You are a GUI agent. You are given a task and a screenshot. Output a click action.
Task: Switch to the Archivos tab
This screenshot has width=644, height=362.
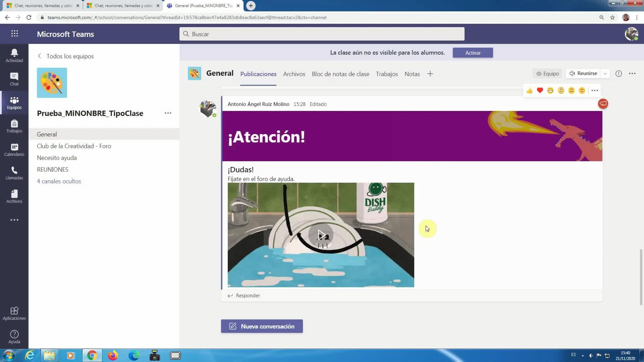click(x=294, y=74)
